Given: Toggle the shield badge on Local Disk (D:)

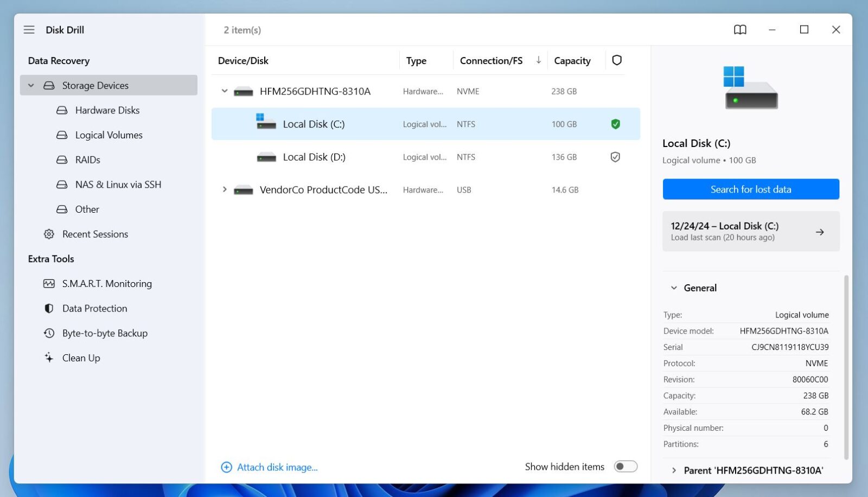Looking at the screenshot, I should click(616, 157).
